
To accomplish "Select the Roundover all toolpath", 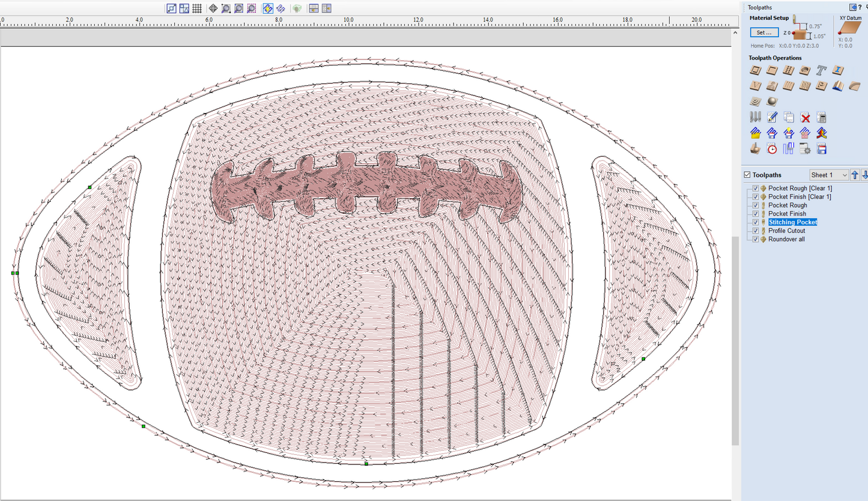I will tap(786, 239).
